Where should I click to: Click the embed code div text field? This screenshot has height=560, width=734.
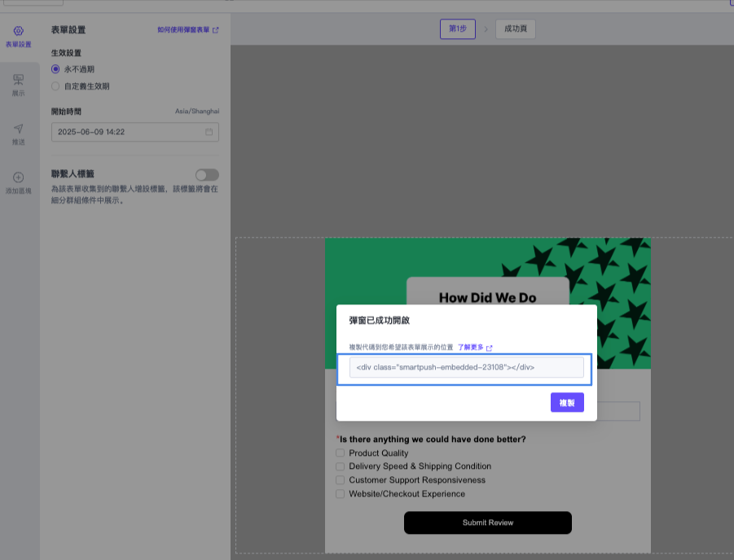[x=466, y=368]
